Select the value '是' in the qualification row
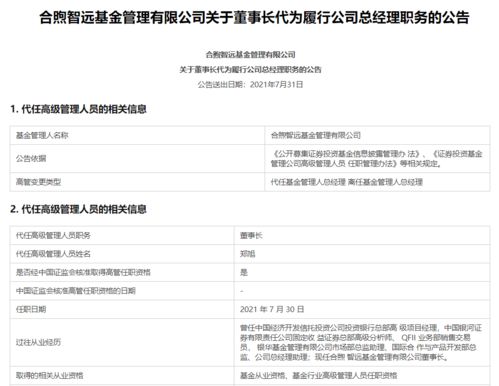The height and width of the screenshot is (386, 499). [x=244, y=272]
